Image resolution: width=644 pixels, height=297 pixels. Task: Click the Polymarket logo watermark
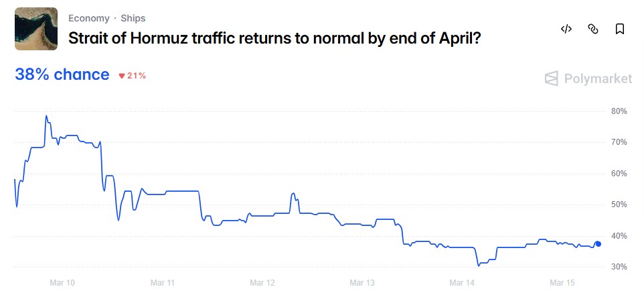pos(588,79)
